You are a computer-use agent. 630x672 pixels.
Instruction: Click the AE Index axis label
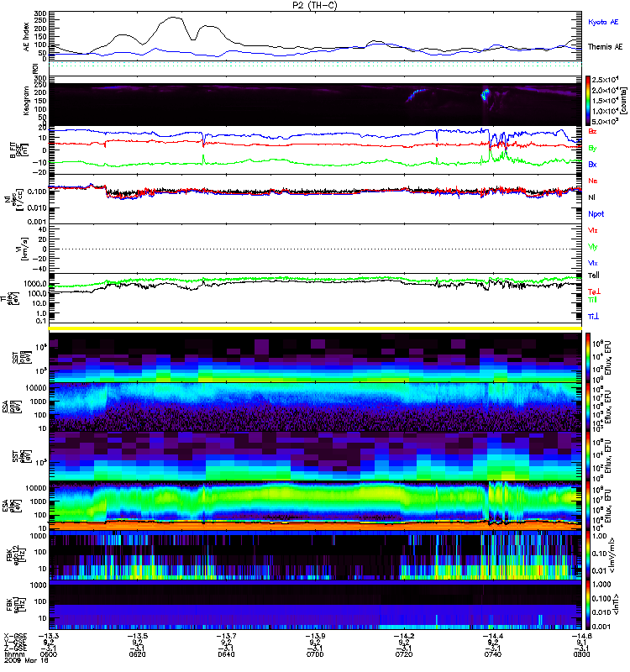27,37
